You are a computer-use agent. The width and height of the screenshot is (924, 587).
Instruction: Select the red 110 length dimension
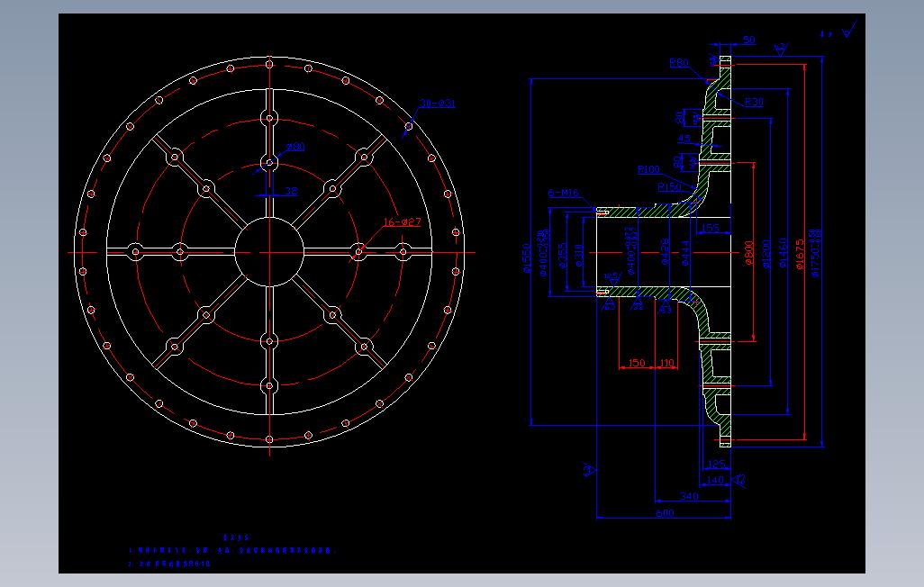pos(666,363)
